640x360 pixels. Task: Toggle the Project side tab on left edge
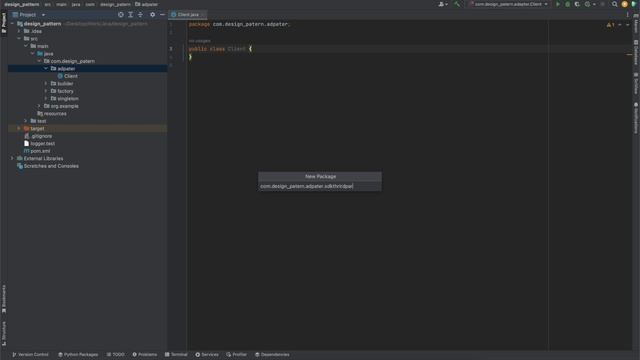pos(4,23)
